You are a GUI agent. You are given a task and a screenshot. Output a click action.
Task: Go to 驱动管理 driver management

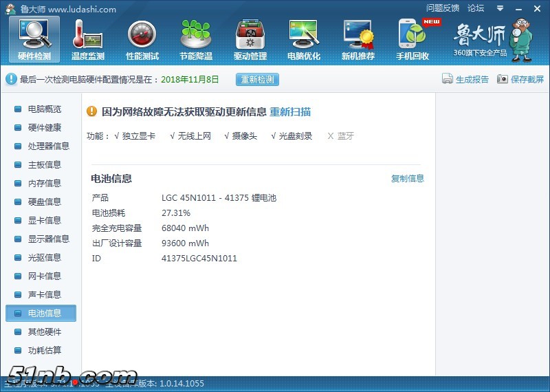(x=250, y=39)
